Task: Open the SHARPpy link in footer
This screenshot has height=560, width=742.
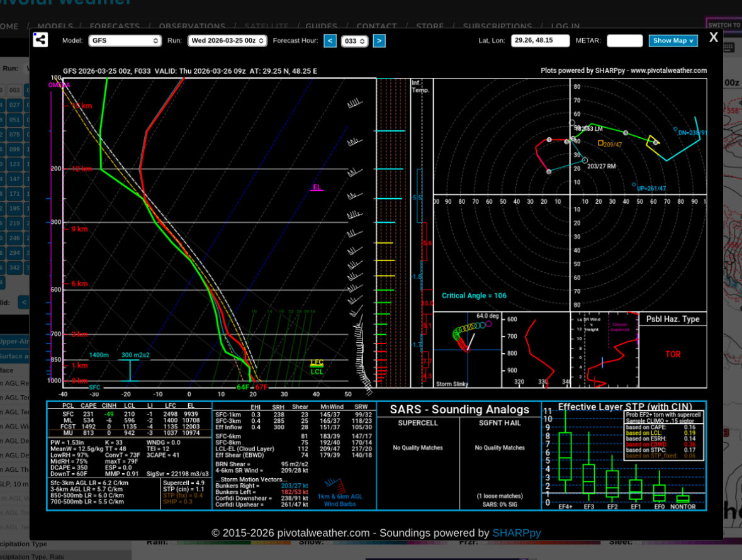Action: [x=516, y=533]
